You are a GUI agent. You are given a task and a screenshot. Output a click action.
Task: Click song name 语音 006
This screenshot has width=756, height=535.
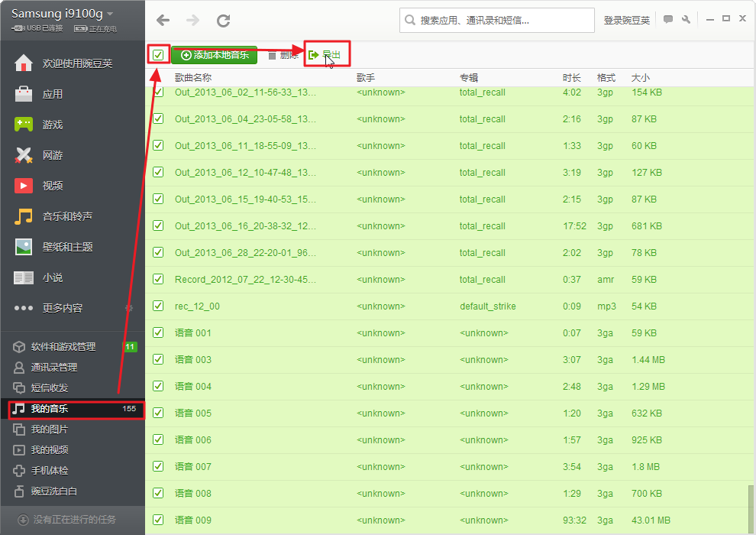(193, 439)
